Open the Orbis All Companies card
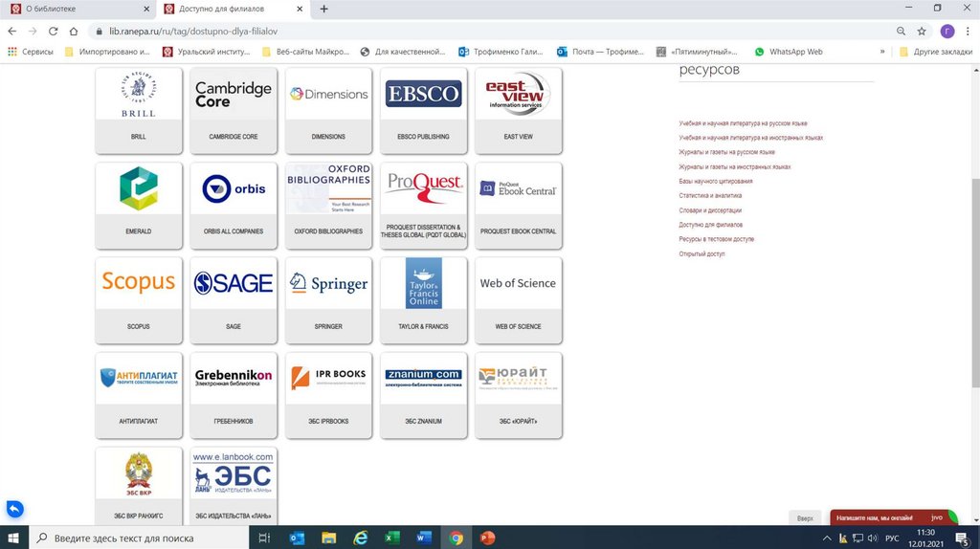The height and width of the screenshot is (549, 980). 234,206
